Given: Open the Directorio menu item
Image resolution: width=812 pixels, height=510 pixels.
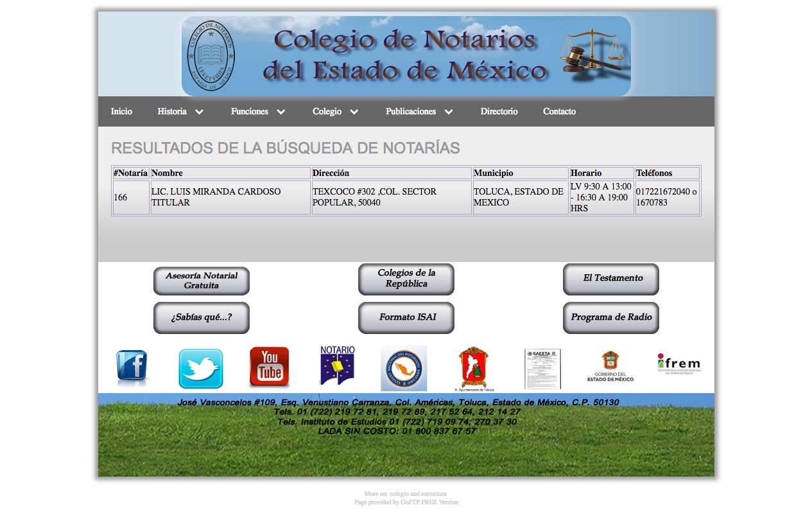Looking at the screenshot, I should (x=499, y=112).
